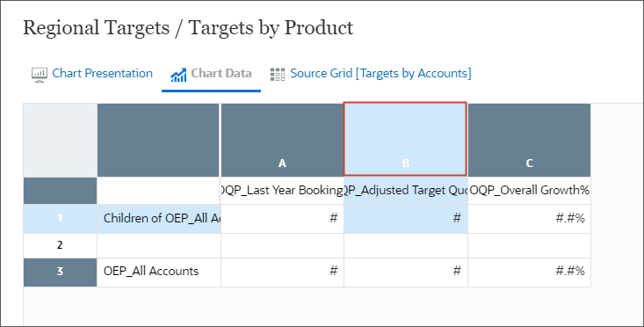The image size is (644, 327).
Task: Select row 3 column A # cell
Action: tap(282, 272)
